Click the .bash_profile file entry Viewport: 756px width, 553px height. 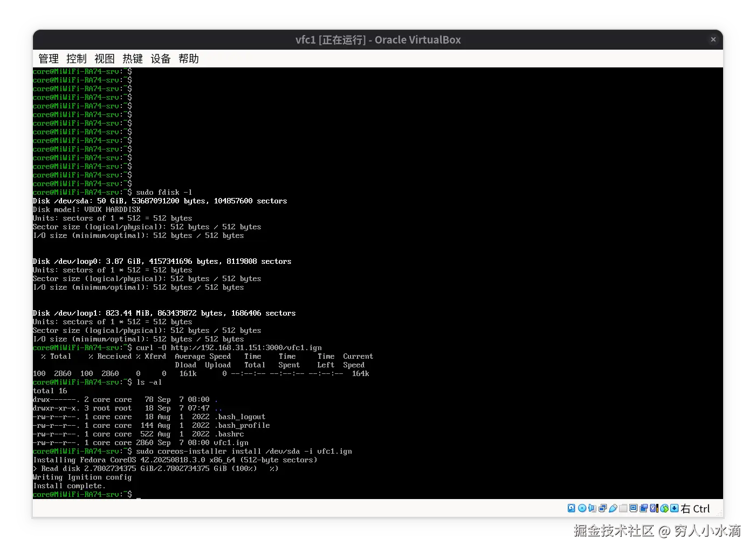[151, 425]
